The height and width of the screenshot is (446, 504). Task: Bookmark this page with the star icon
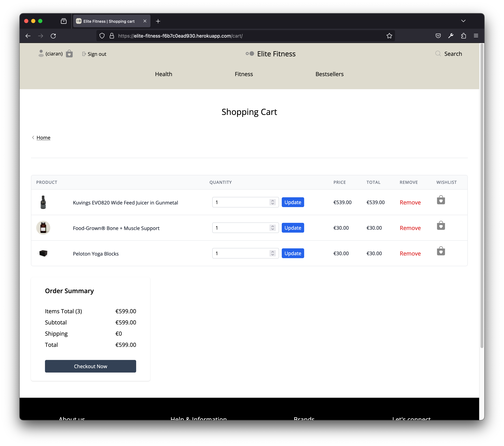coord(389,36)
